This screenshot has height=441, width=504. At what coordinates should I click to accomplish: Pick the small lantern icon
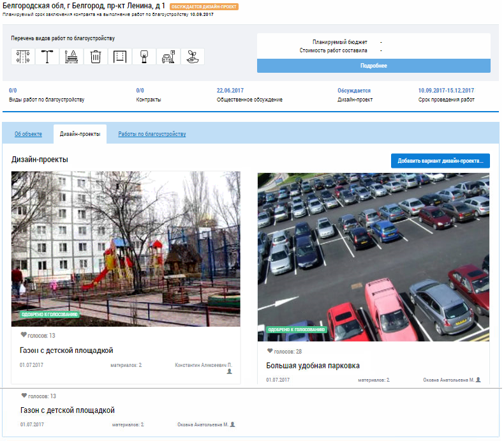pos(144,57)
